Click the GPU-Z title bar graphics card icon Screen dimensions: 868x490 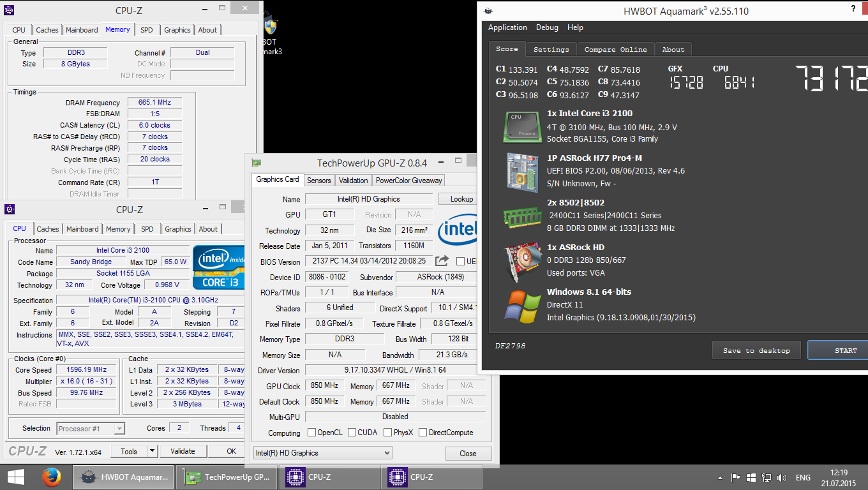(257, 163)
